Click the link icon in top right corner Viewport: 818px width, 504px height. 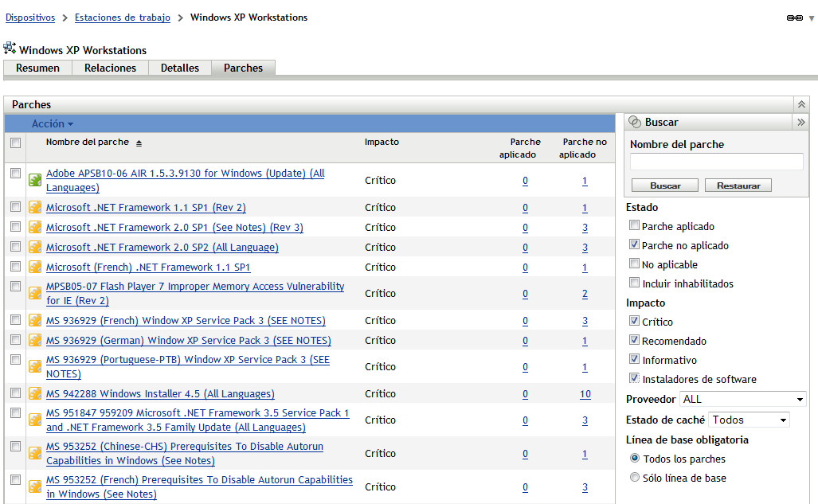coord(793,17)
